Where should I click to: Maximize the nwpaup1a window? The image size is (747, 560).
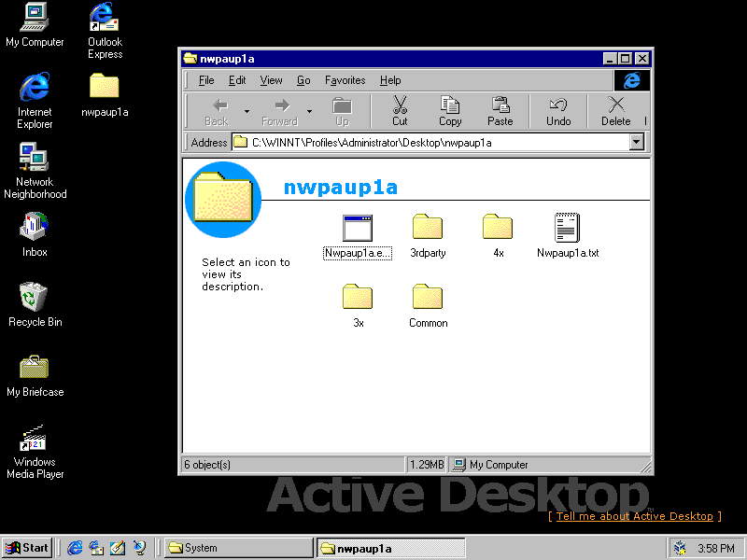pyautogui.click(x=625, y=59)
